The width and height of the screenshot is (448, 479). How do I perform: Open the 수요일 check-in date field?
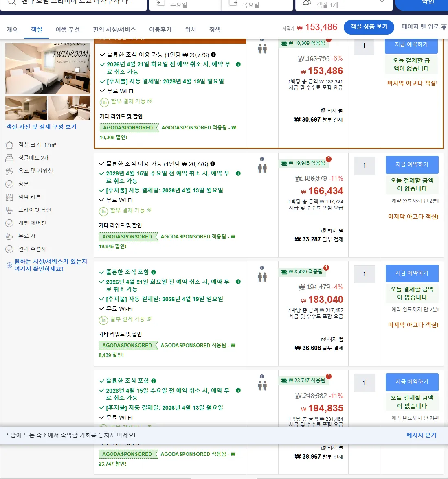pos(185,4)
